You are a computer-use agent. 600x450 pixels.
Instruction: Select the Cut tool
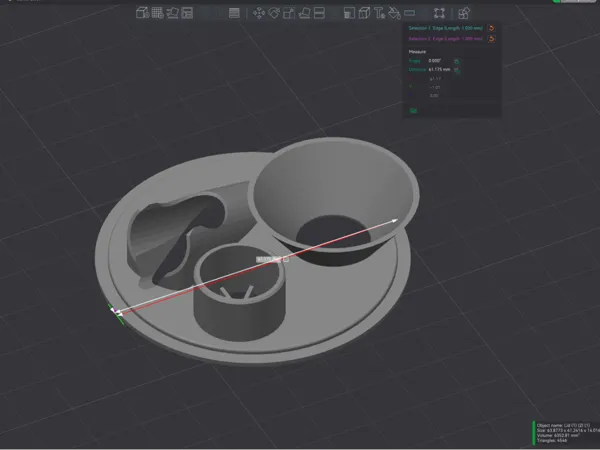(319, 13)
